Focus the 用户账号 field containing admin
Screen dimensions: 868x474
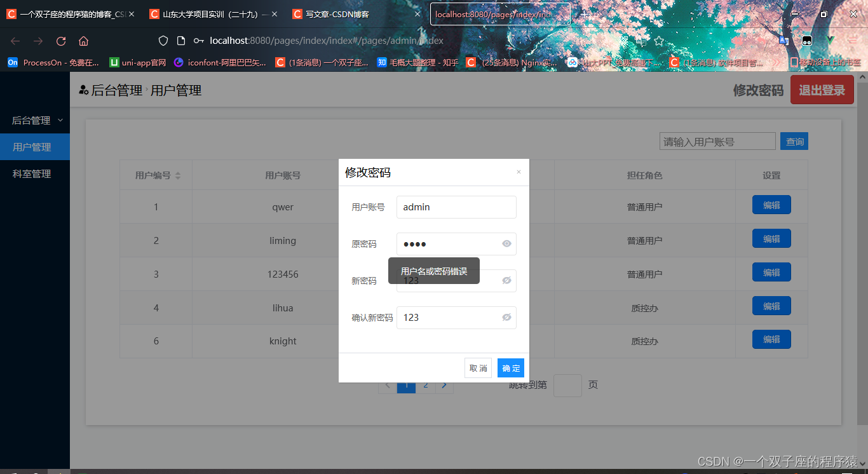(456, 207)
